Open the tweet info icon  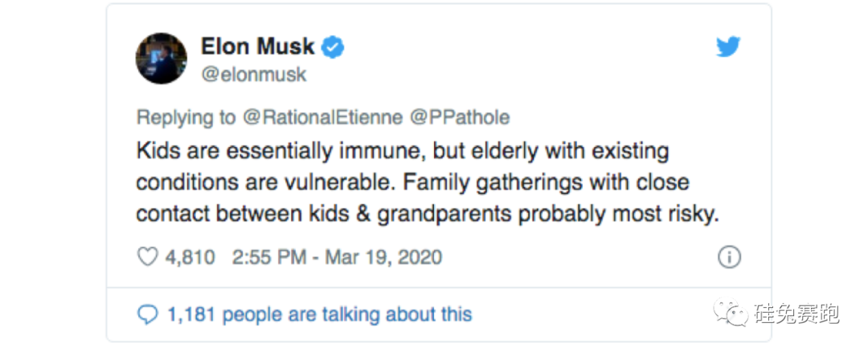pyautogui.click(x=728, y=257)
